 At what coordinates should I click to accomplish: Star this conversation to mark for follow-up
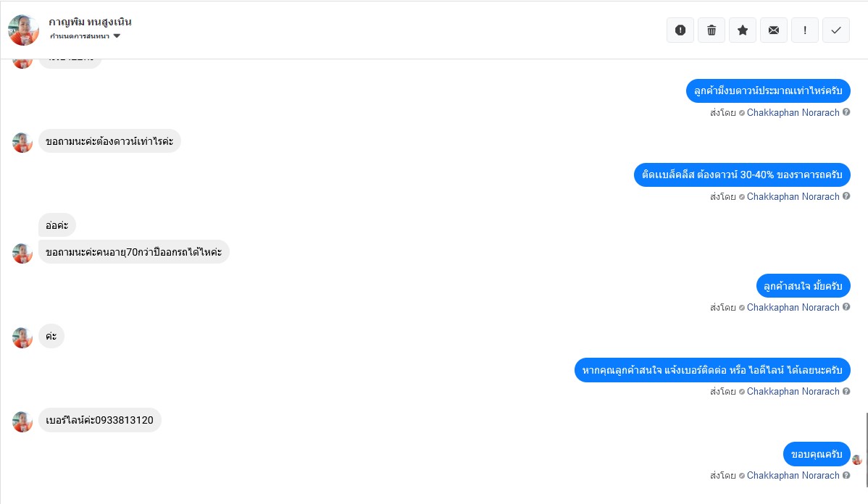[x=743, y=30]
